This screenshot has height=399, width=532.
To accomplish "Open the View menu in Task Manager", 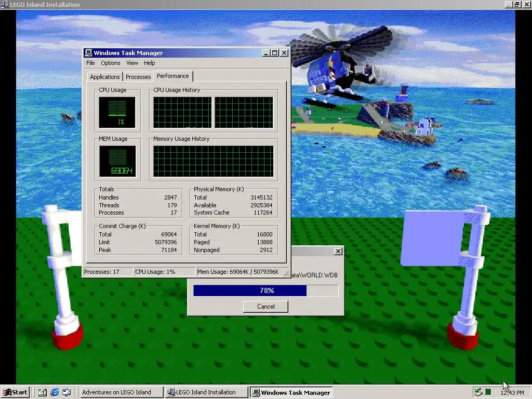I will (132, 63).
